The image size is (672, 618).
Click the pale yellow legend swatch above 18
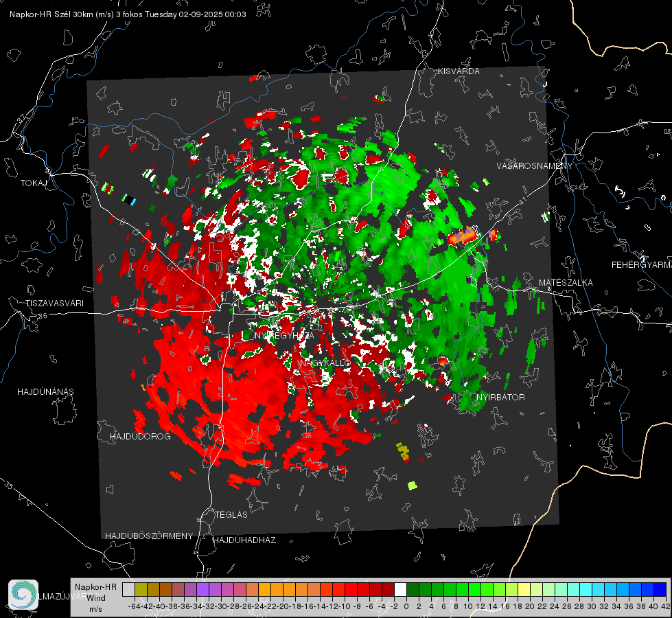[524, 589]
